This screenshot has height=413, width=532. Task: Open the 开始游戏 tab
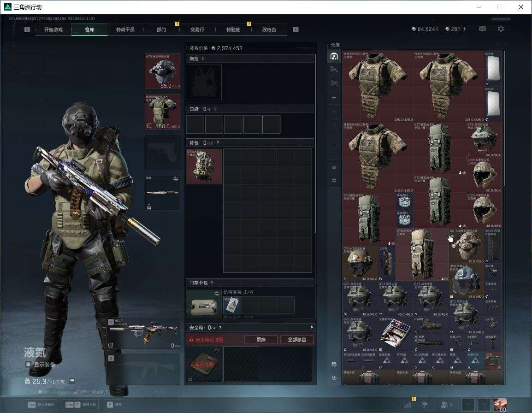pyautogui.click(x=53, y=29)
